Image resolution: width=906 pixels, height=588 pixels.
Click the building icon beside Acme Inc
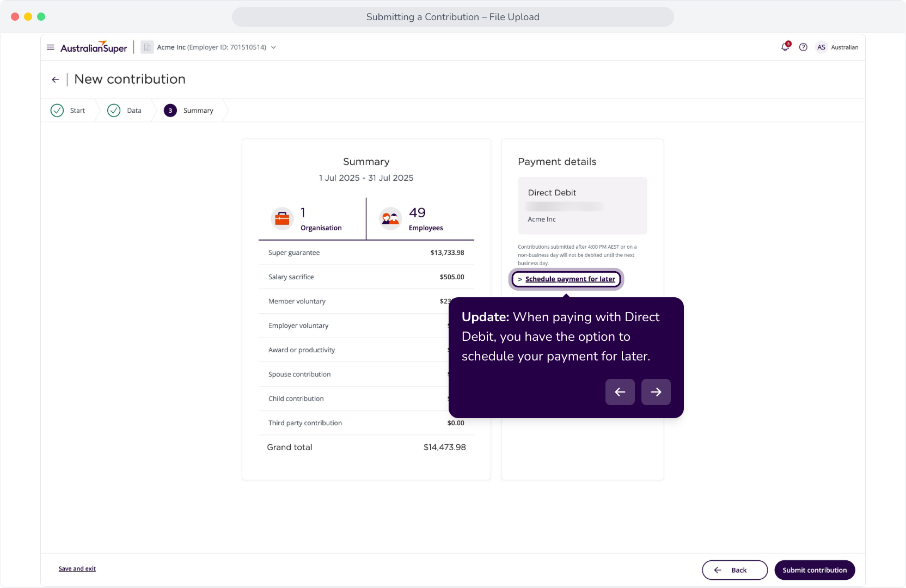(x=147, y=47)
